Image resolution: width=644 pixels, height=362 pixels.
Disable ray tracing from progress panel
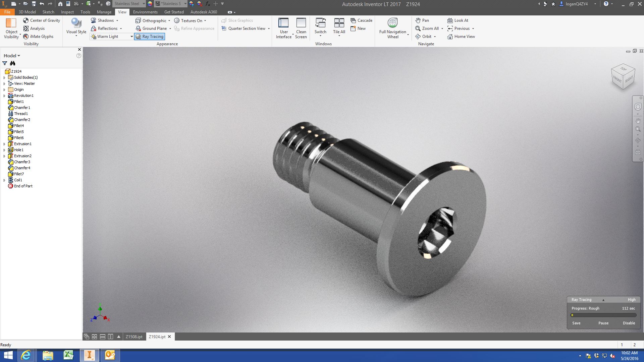coord(629,323)
